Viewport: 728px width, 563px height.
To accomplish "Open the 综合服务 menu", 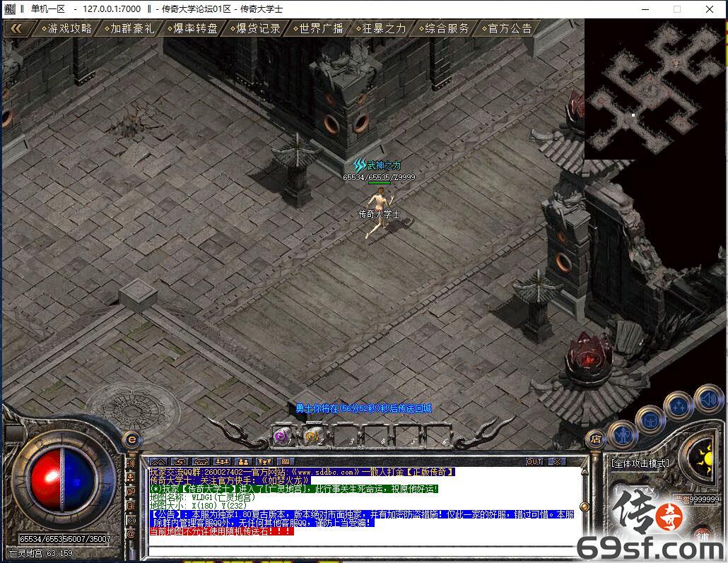I will click(445, 29).
